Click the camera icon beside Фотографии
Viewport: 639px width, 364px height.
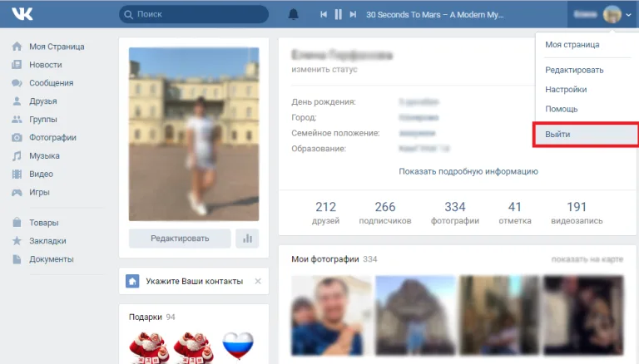17,138
